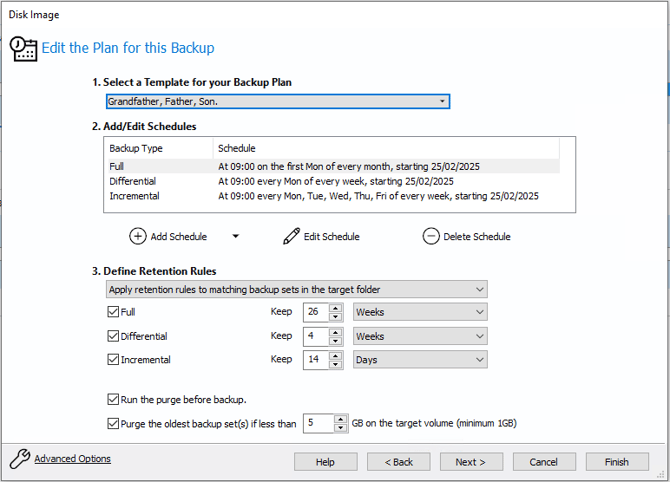Increase the Full keep count stepper
670x482 pixels.
coord(336,308)
